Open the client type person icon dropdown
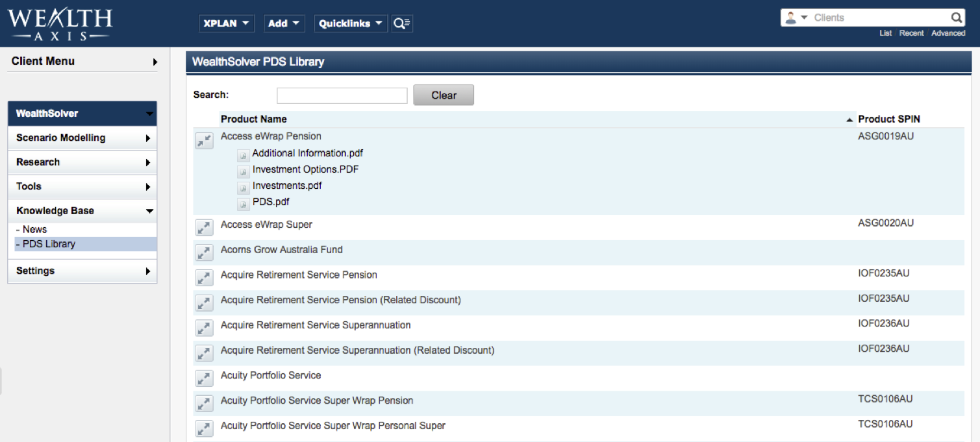Viewport: 980px width, 442px height. [796, 18]
